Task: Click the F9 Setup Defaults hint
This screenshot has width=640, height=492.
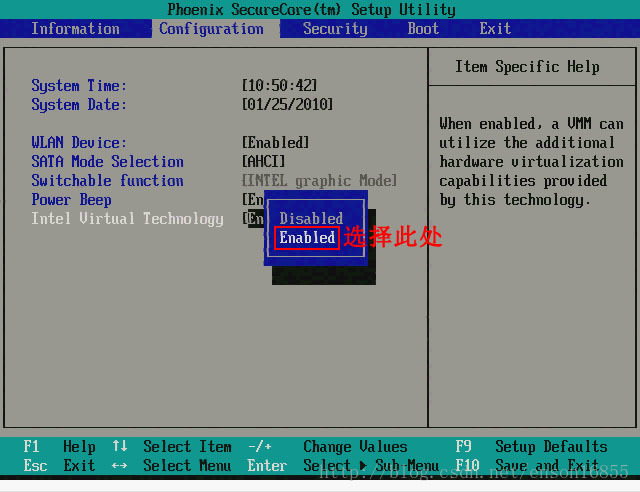Action: (x=531, y=446)
